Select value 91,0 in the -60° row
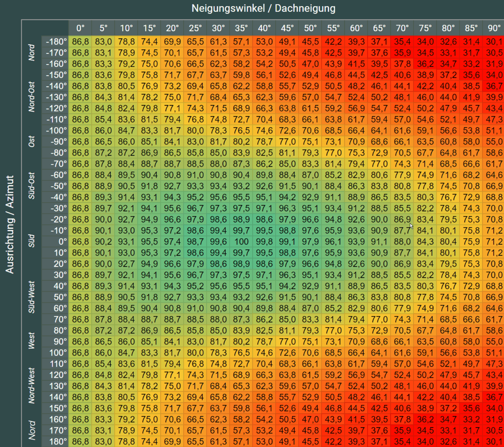The height and width of the screenshot is (447, 504). (x=195, y=175)
